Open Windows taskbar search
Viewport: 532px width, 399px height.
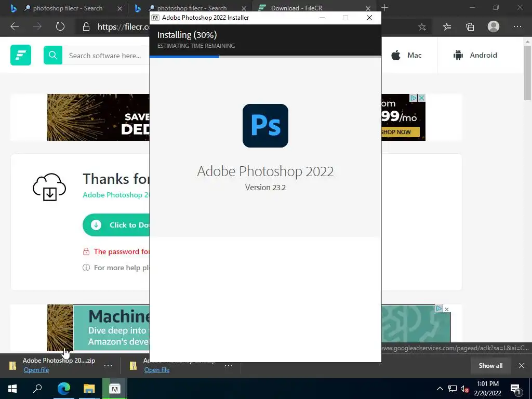click(37, 389)
